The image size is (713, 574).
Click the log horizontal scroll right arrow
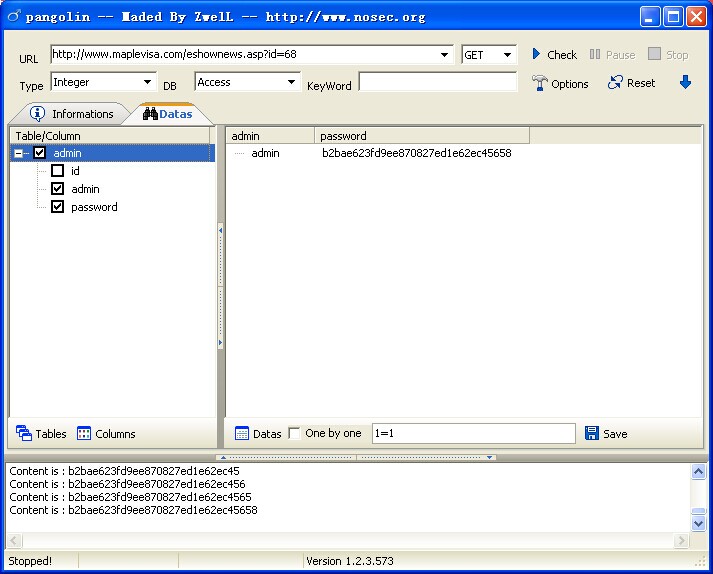pos(681,540)
